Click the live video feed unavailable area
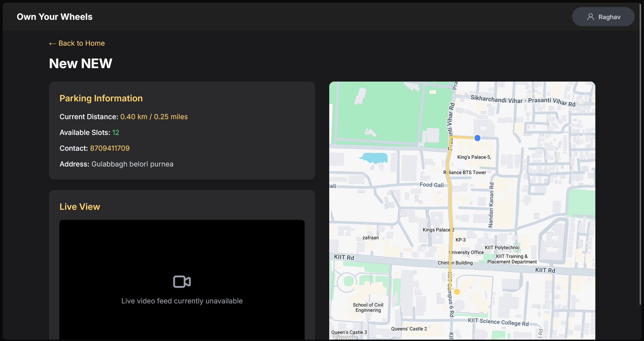 (x=182, y=301)
